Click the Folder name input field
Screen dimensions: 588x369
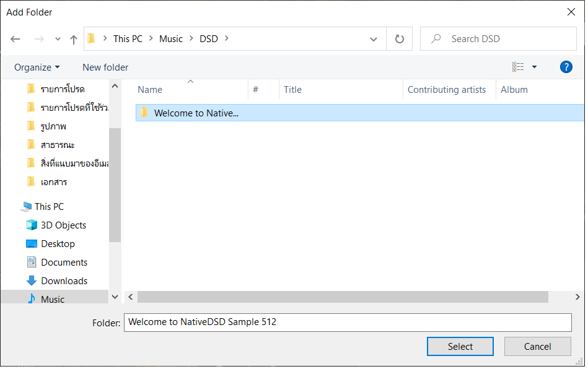[x=347, y=322]
